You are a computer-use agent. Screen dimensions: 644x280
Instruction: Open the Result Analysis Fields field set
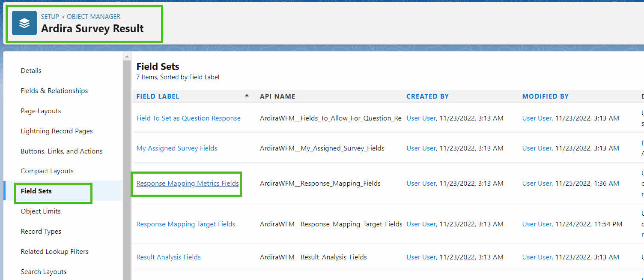[x=168, y=257]
